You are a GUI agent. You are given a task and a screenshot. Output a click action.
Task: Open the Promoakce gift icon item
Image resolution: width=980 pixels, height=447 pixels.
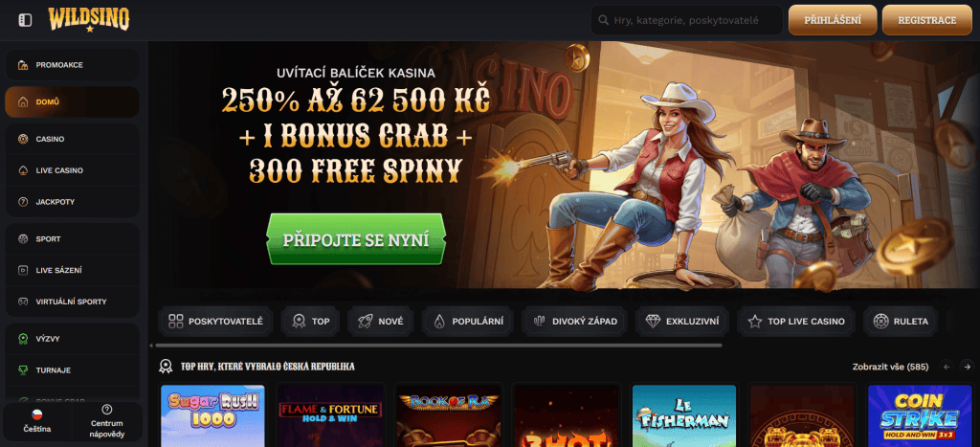[x=23, y=65]
